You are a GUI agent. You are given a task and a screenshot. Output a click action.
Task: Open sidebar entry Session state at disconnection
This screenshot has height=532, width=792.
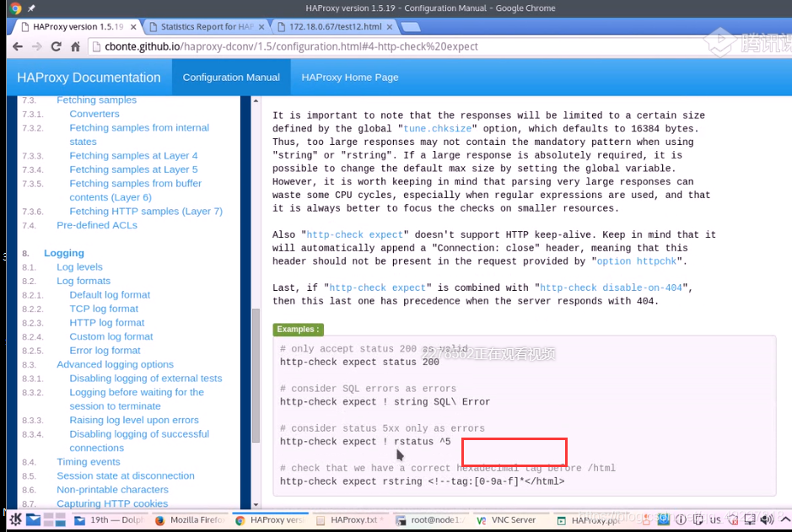coord(126,476)
